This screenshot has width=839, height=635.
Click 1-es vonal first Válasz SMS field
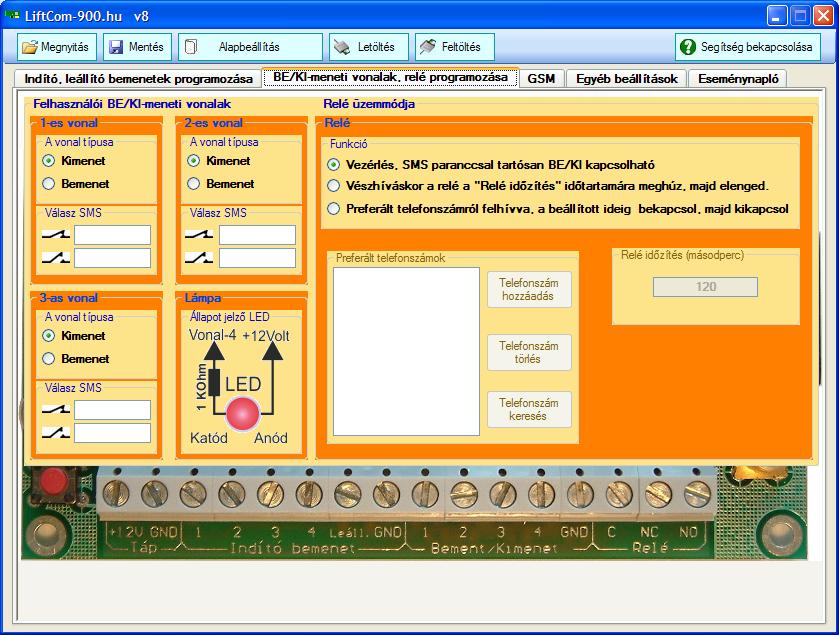coord(112,235)
